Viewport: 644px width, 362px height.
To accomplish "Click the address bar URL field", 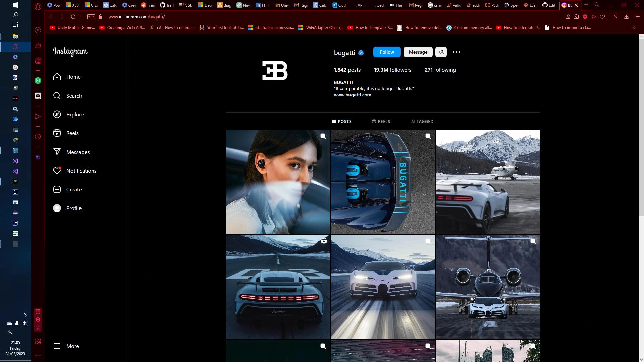I will (x=332, y=17).
